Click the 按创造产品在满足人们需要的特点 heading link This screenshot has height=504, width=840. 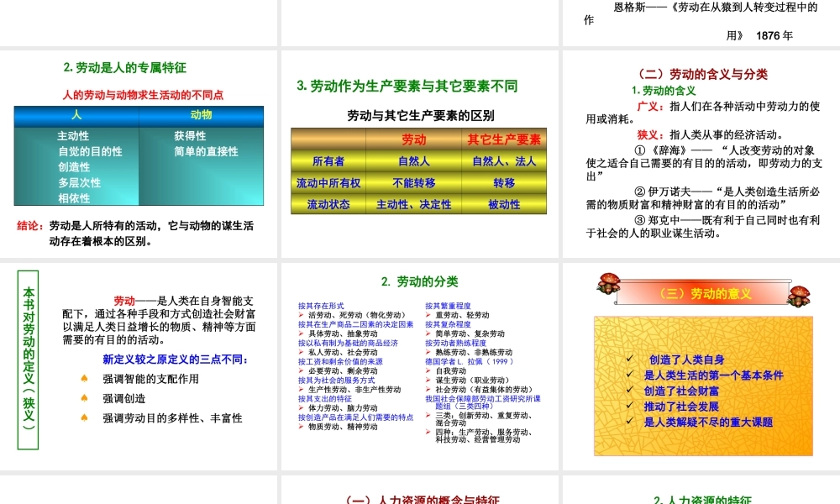point(355,417)
